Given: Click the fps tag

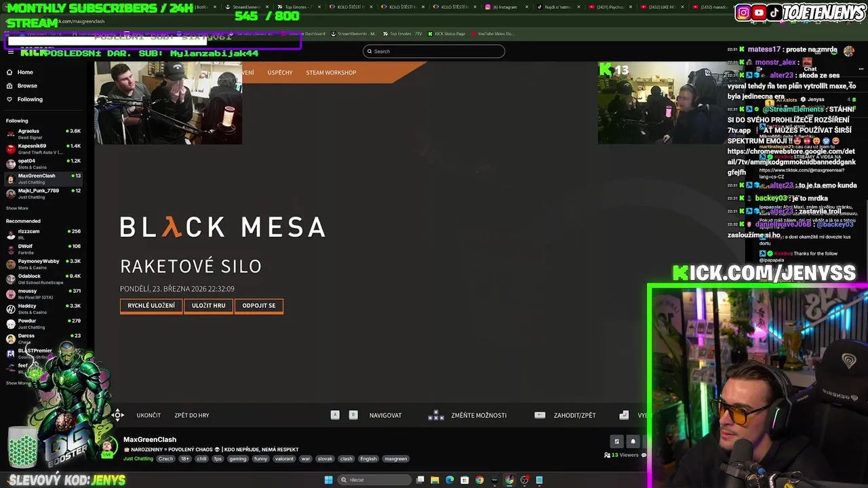Looking at the screenshot, I should [218, 459].
